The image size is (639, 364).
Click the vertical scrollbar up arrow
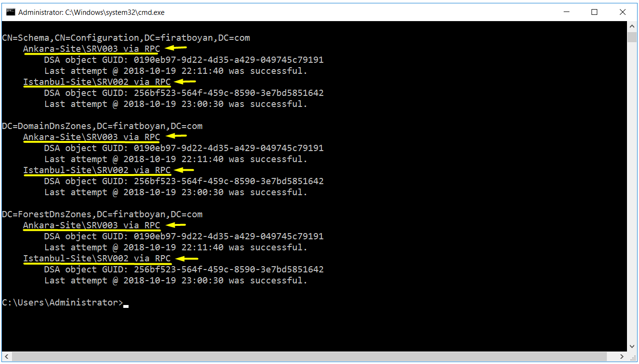click(631, 27)
